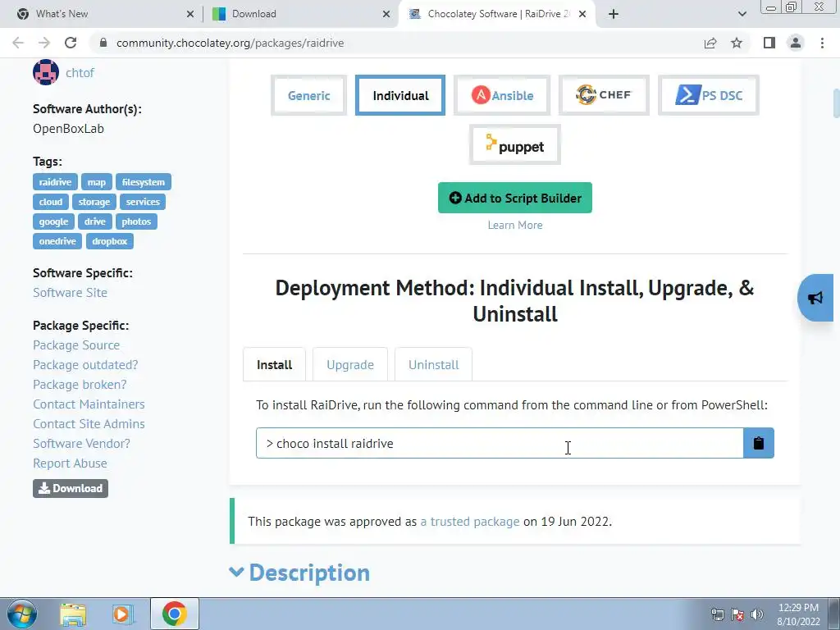Viewport: 840px width, 630px height.
Task: Click the Chrome taskbar icon
Action: [x=174, y=614]
